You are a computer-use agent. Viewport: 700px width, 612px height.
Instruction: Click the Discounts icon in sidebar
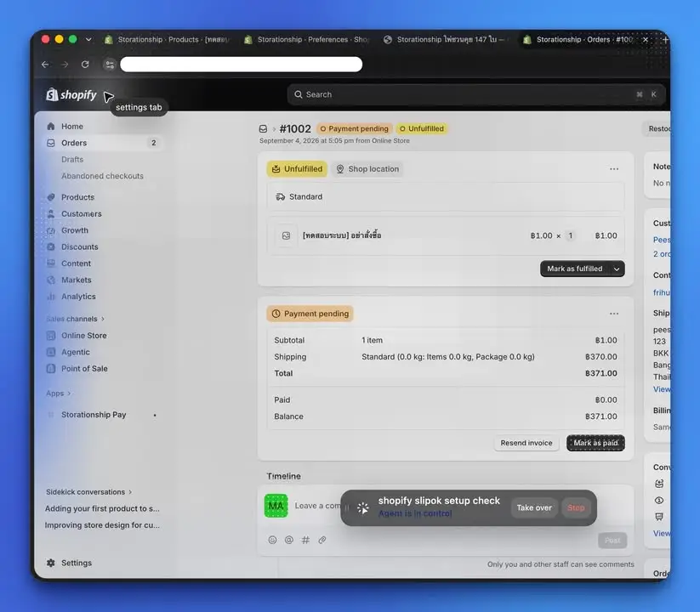[51, 246]
